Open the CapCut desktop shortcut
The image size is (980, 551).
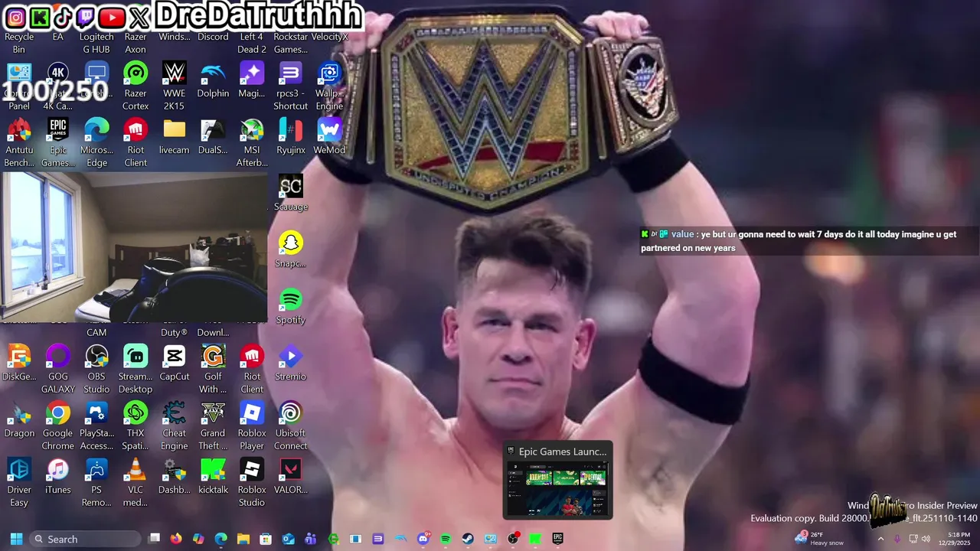(x=175, y=363)
